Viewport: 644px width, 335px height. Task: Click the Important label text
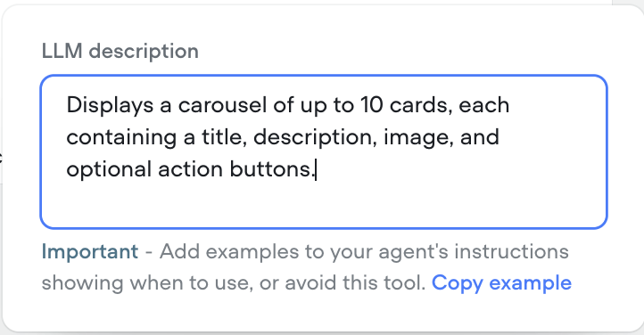point(90,251)
